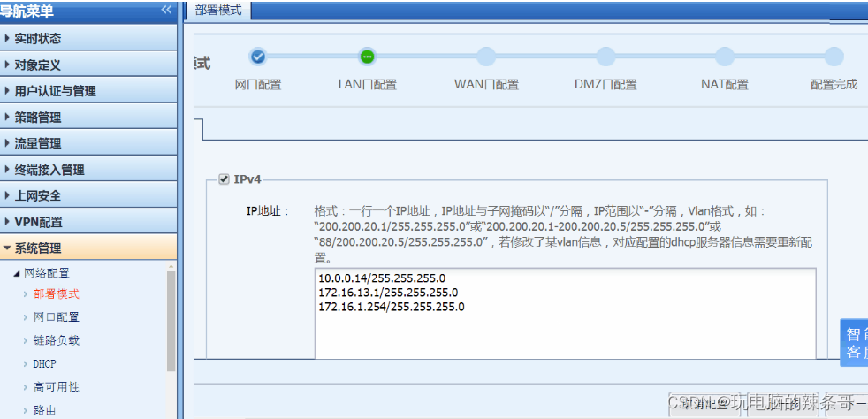Click the 配置完成 step label
The height and width of the screenshot is (419, 868).
click(x=834, y=85)
